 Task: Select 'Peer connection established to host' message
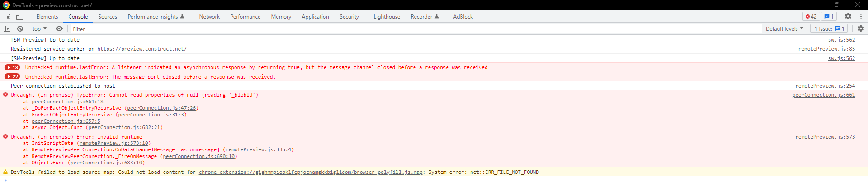coord(63,86)
